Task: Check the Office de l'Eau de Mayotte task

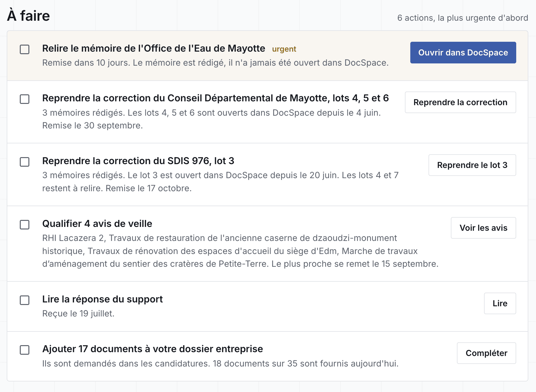Action: [25, 49]
